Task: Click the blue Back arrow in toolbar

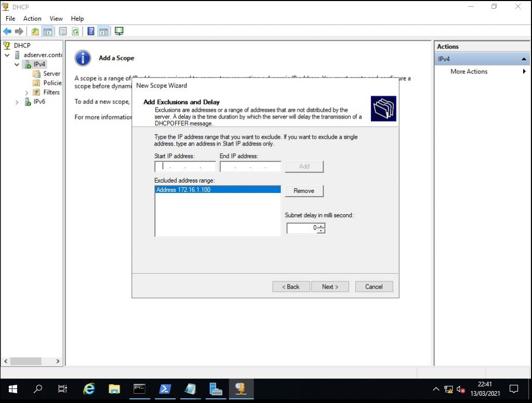Action: 7,31
